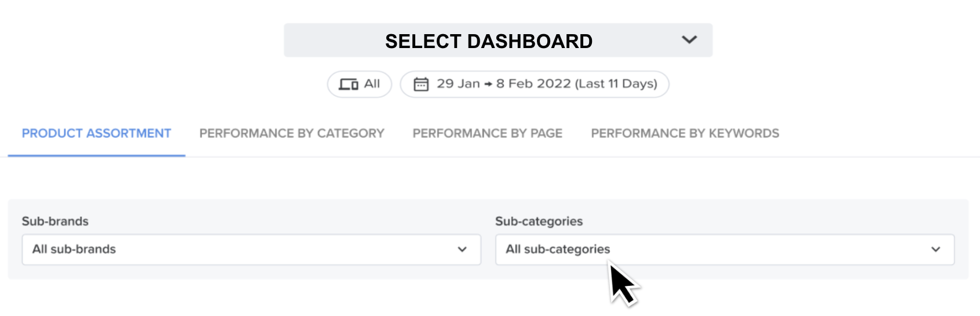Click the All devices filter pill
This screenshot has width=980, height=316.
[360, 84]
